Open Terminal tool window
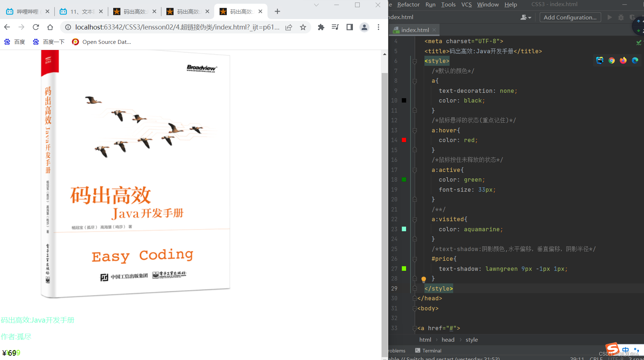The image size is (644, 360). [x=428, y=351]
